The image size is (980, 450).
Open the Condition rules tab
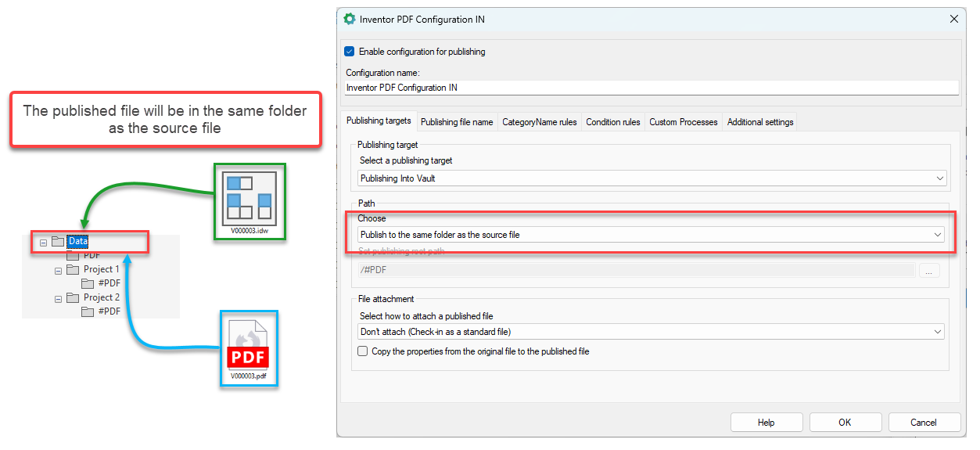coord(612,122)
